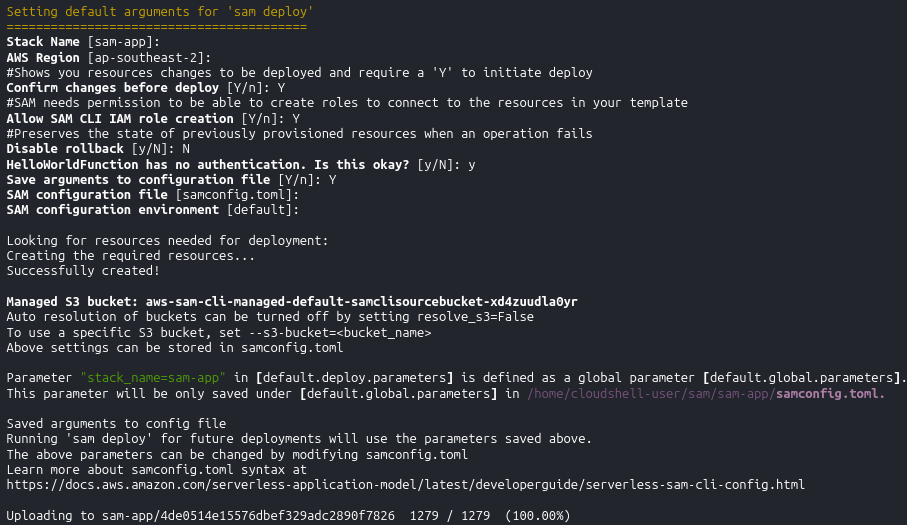The height and width of the screenshot is (525, 907).
Task: Click the 'resolve_s3=False' setting text
Action: pos(475,317)
